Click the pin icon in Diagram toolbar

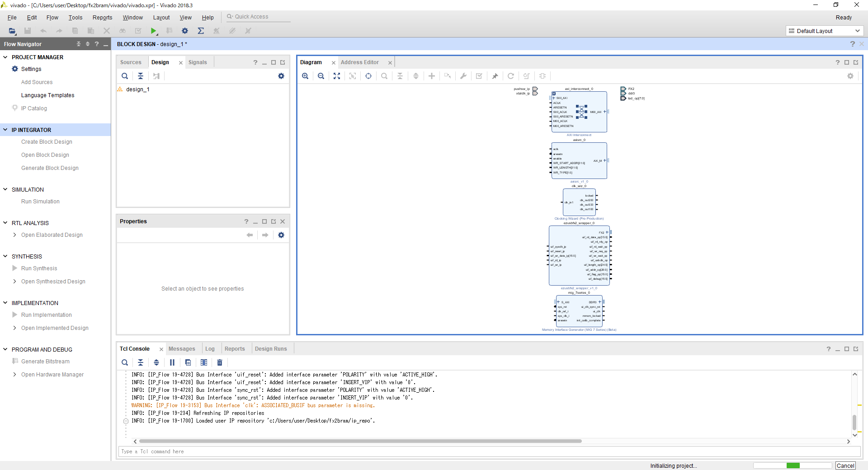[495, 76]
